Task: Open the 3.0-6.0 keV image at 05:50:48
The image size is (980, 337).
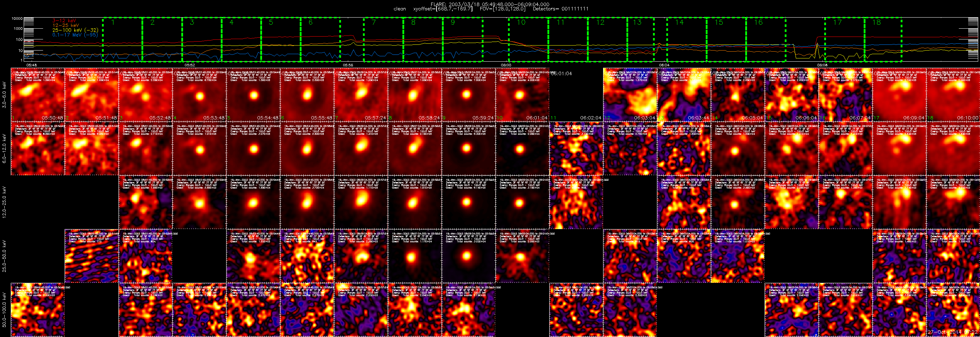Action: pos(38,95)
